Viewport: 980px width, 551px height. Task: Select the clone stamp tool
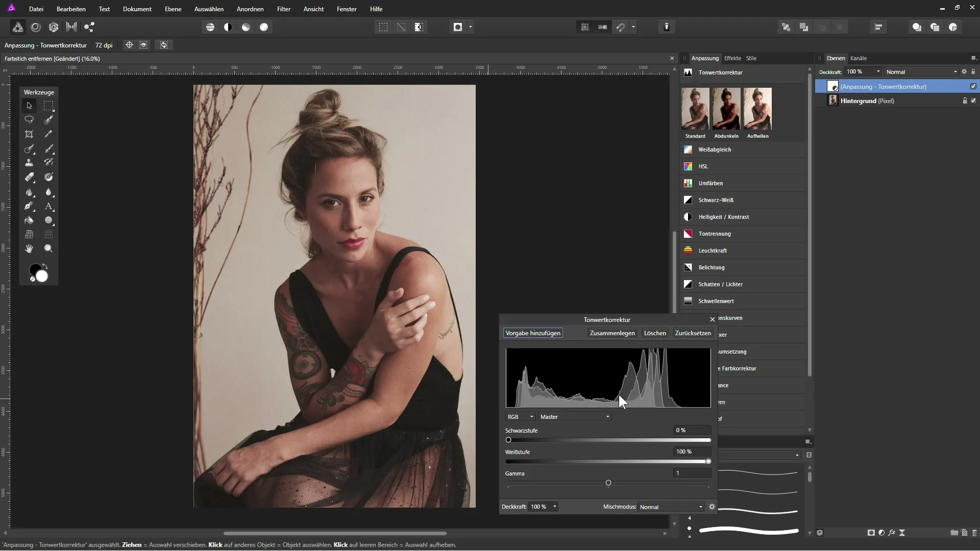click(29, 163)
